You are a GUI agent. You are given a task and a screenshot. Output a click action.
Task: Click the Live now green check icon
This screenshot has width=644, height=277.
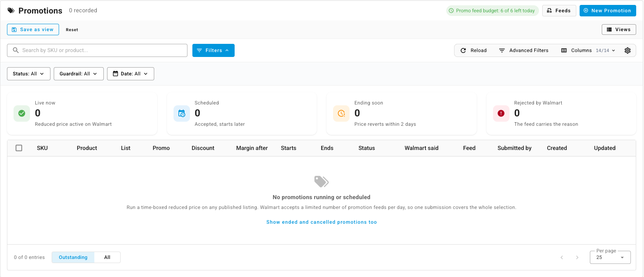(x=22, y=114)
